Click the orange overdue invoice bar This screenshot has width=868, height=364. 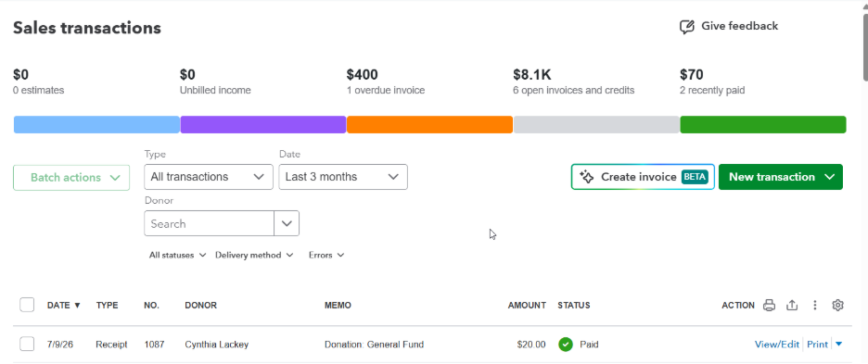(429, 124)
